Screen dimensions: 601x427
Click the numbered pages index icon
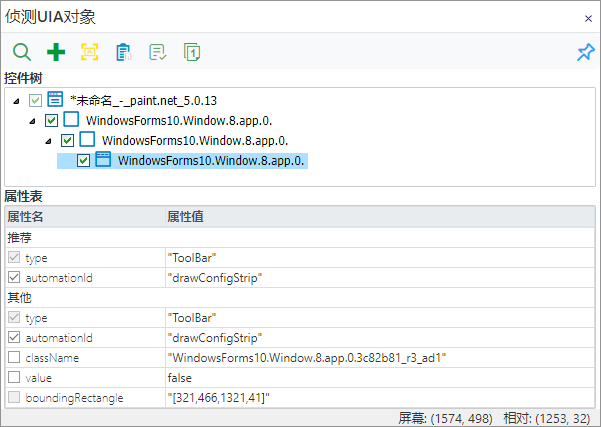tap(192, 52)
